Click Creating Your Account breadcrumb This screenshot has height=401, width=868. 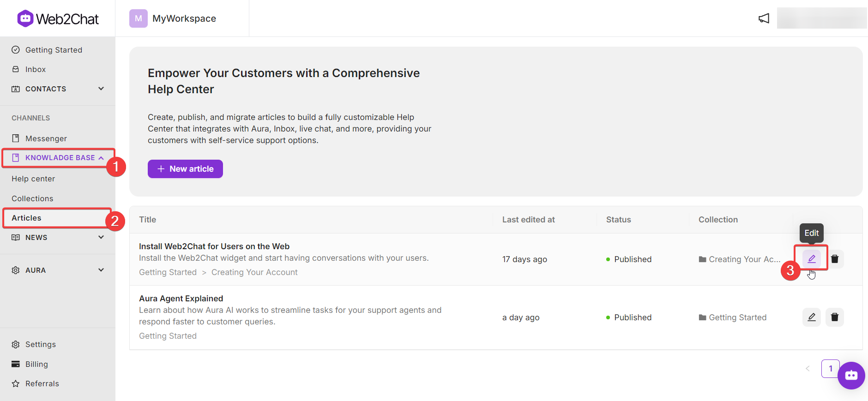pos(254,272)
